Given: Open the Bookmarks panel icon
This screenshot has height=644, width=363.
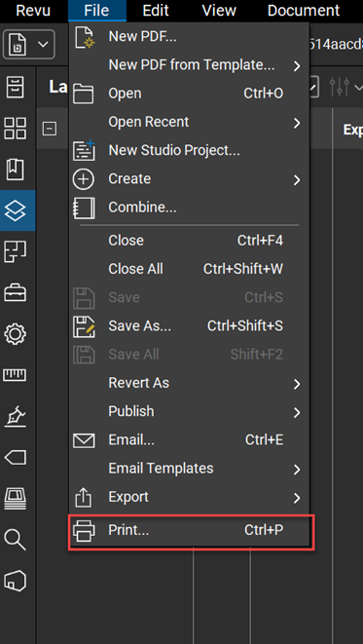Looking at the screenshot, I should pyautogui.click(x=16, y=170).
